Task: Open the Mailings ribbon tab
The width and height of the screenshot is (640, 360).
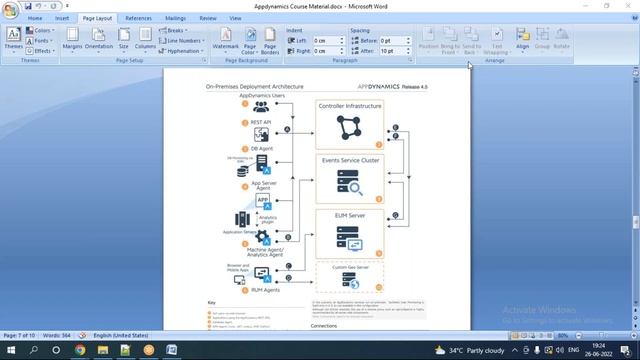Action: click(x=176, y=18)
